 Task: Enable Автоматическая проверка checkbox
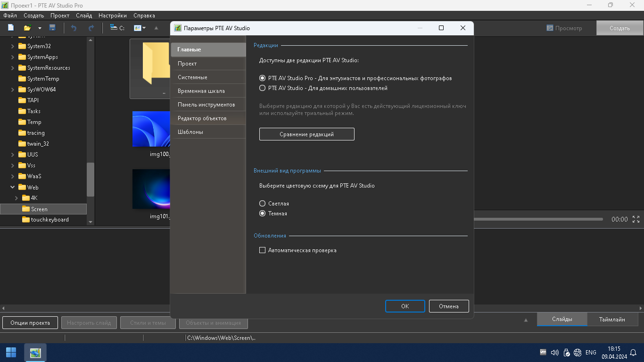(263, 250)
